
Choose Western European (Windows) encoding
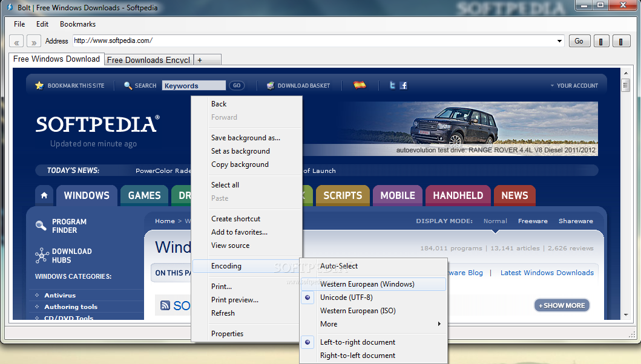[x=373, y=284]
